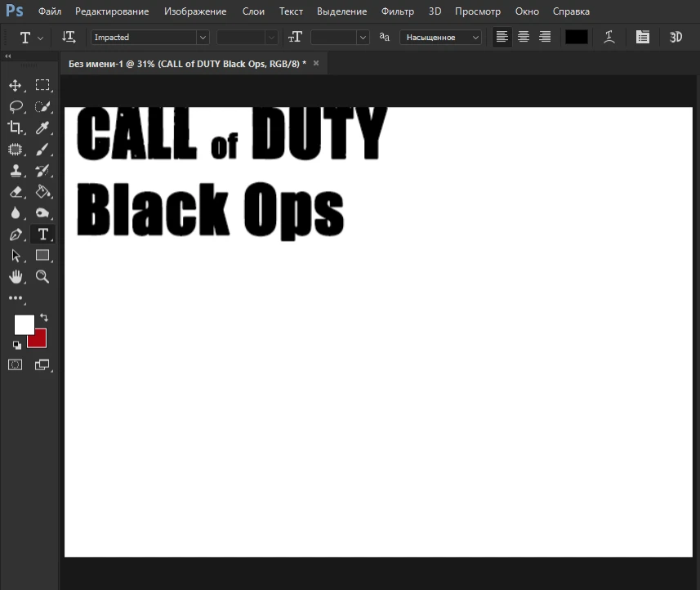Open the Impacted font family dropdown

pyautogui.click(x=202, y=37)
